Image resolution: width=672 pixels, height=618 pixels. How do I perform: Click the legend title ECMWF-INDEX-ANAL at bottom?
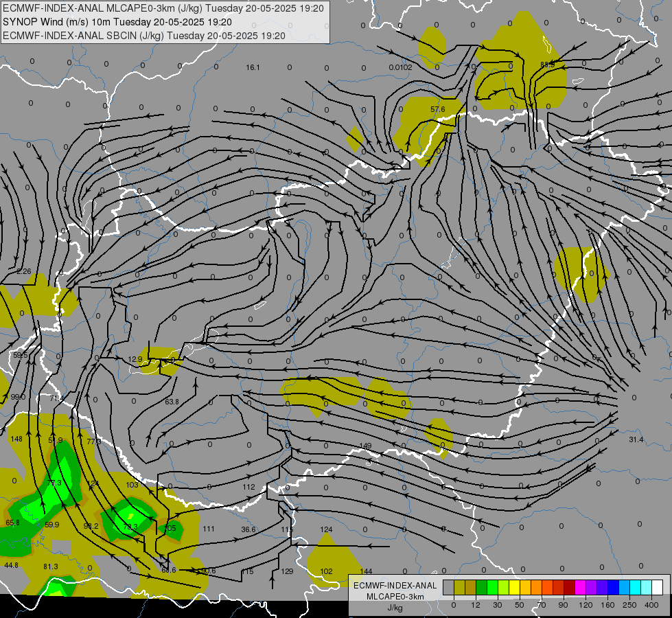point(395,586)
